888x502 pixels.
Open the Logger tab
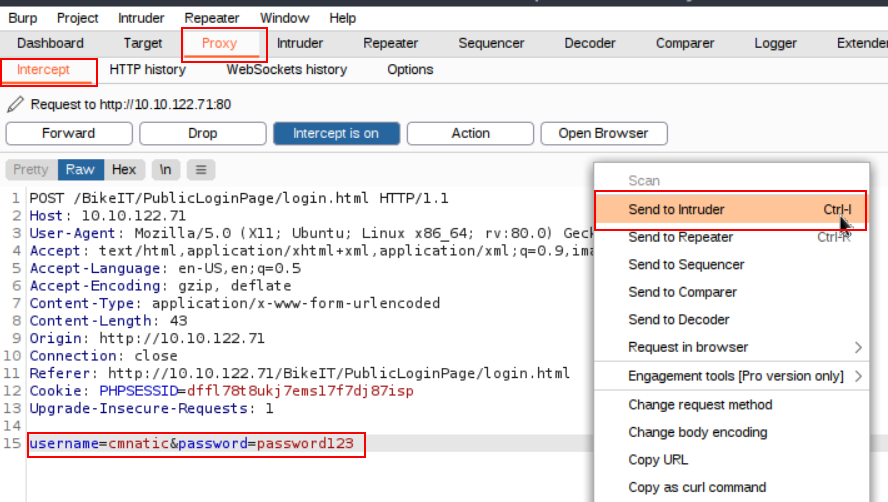coord(776,43)
